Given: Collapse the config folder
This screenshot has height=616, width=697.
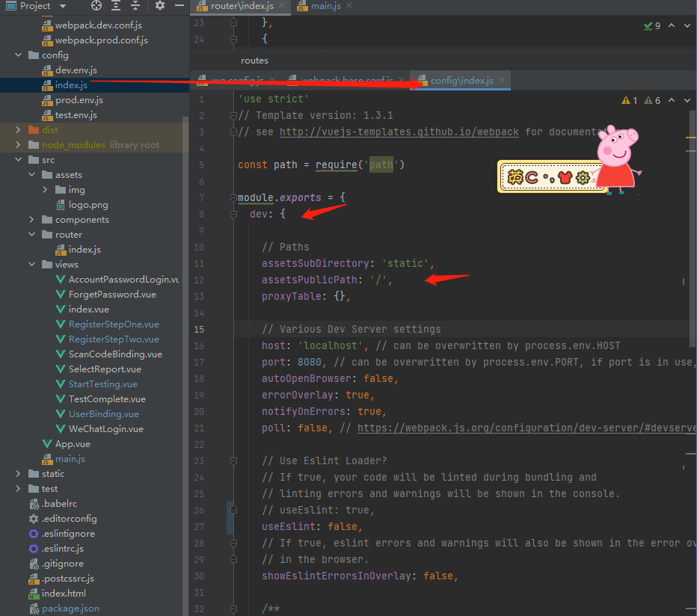Looking at the screenshot, I should (x=18, y=55).
